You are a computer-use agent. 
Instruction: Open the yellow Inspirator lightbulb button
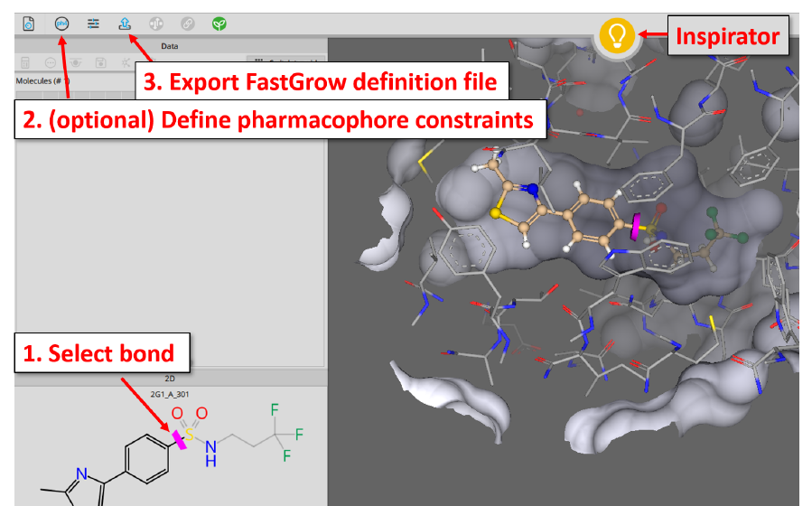617,36
